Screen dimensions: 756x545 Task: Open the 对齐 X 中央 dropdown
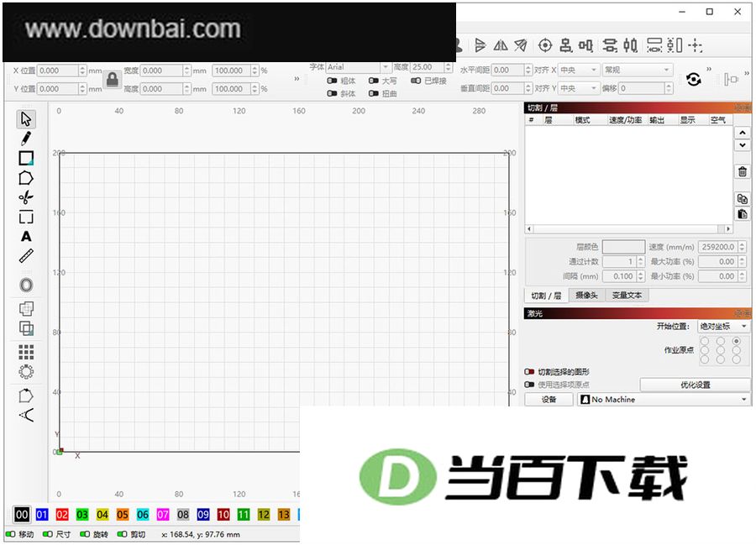(x=579, y=71)
